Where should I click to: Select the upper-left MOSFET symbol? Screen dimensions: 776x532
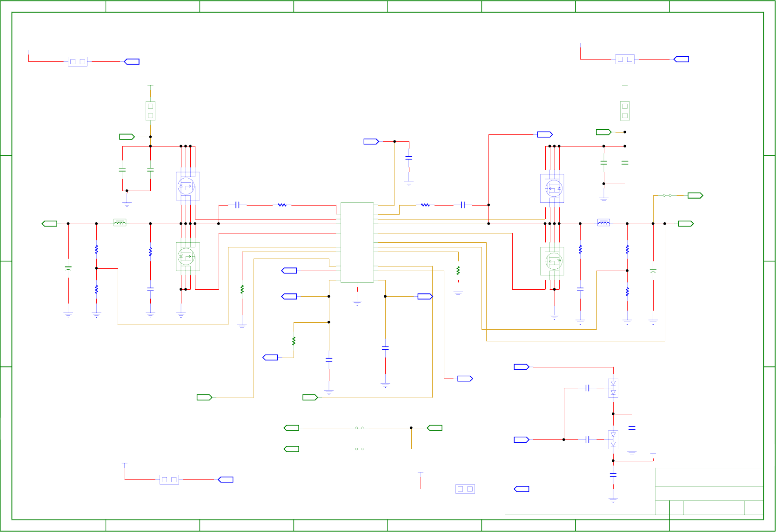[x=188, y=186]
